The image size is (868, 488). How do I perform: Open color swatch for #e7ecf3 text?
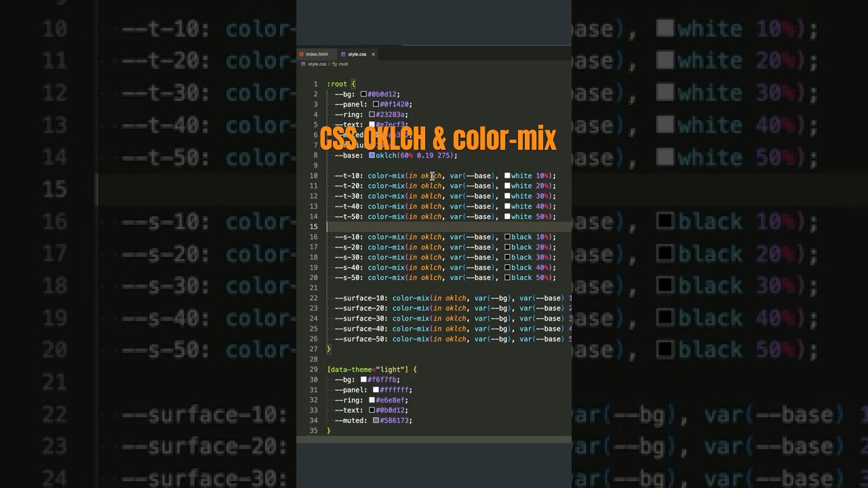[372, 125]
